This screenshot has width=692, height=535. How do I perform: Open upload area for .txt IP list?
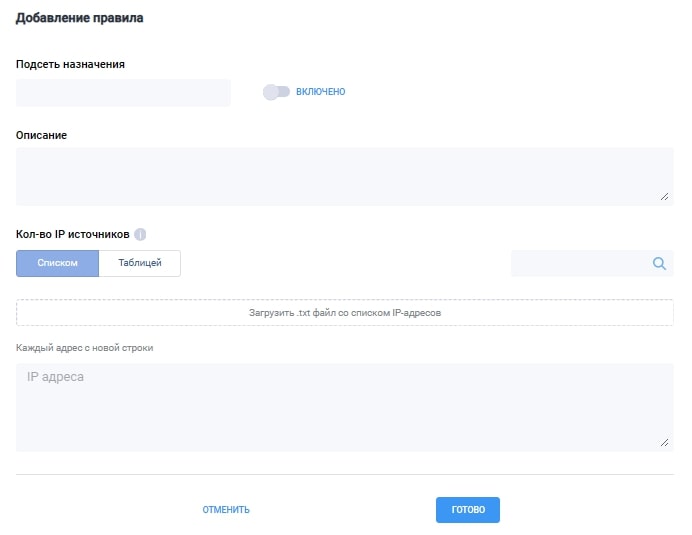(345, 313)
